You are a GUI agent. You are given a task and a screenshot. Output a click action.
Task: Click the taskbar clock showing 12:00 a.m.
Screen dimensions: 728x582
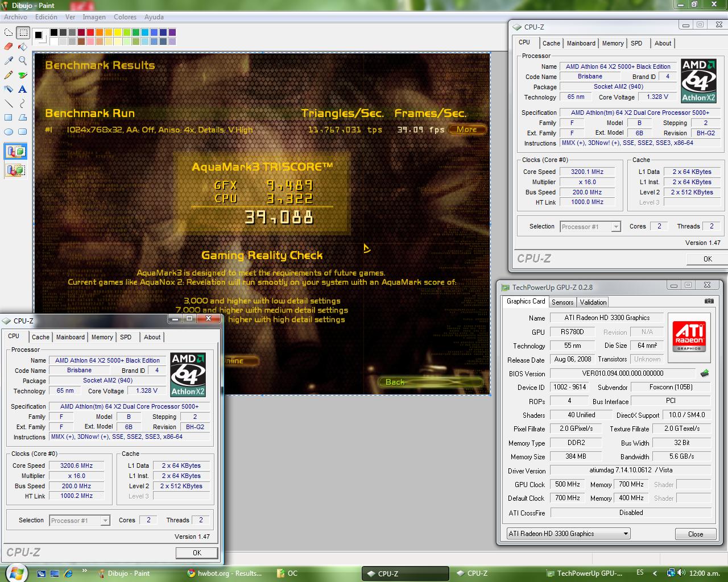click(704, 573)
